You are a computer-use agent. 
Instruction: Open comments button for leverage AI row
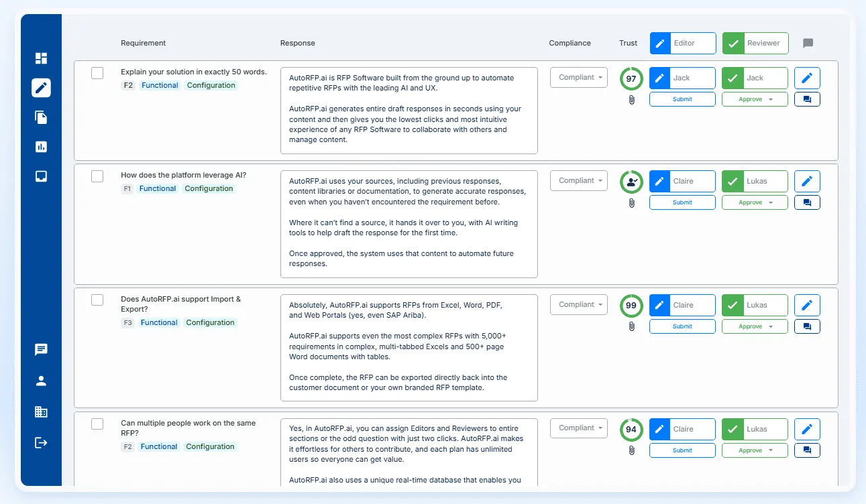coord(807,202)
